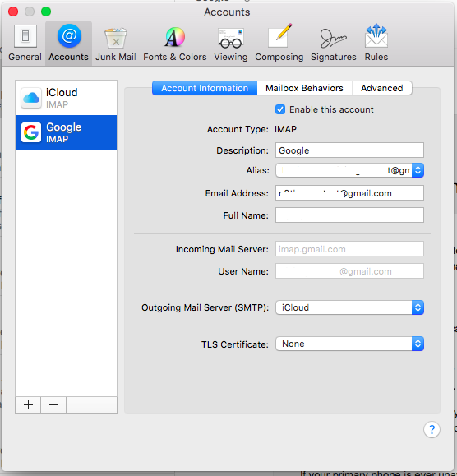Select the Accounts toolbar icon

click(x=68, y=44)
